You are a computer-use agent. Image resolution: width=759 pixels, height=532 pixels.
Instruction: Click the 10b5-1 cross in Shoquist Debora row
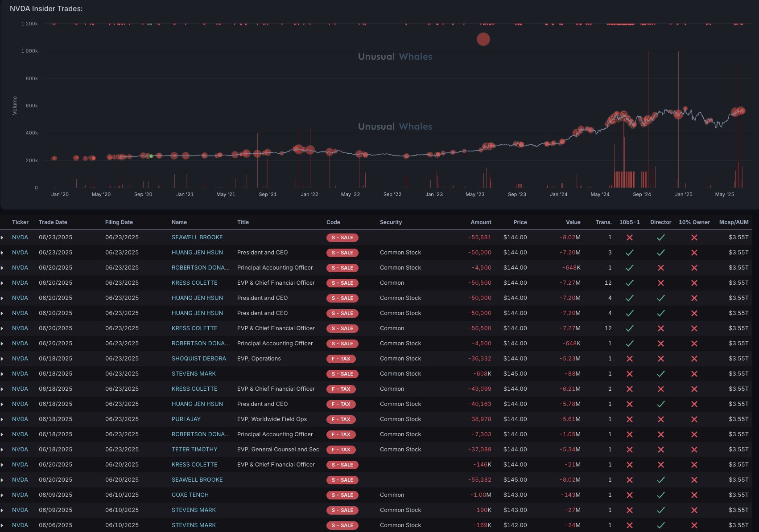(629, 359)
